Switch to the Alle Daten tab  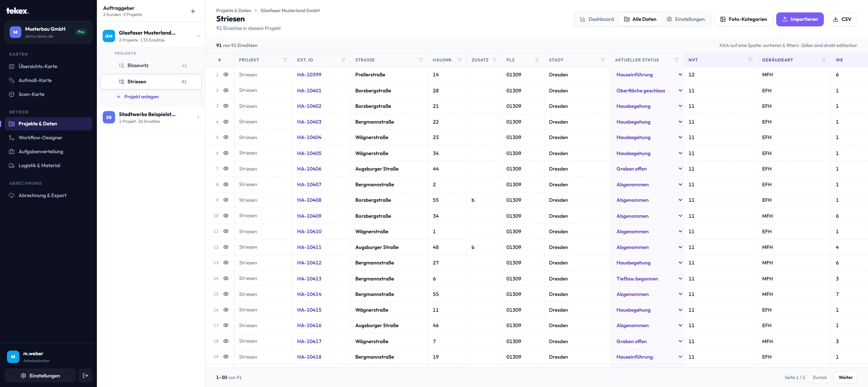click(x=640, y=19)
